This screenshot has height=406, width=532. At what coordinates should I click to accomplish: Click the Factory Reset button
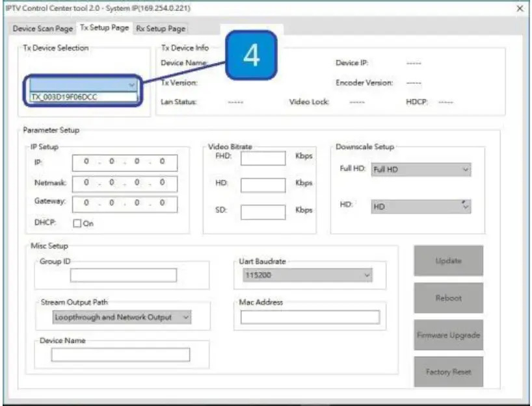coord(448,372)
